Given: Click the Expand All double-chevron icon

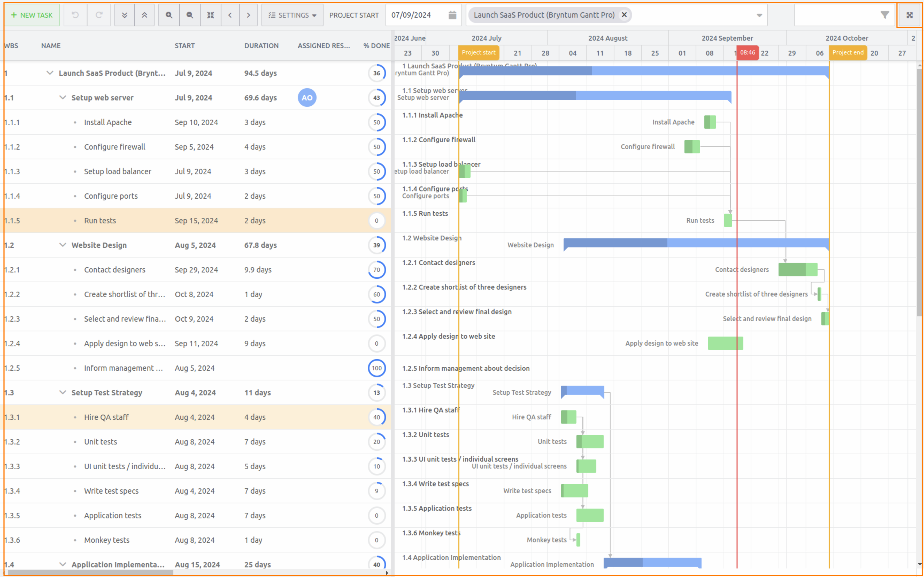Looking at the screenshot, I should [124, 15].
